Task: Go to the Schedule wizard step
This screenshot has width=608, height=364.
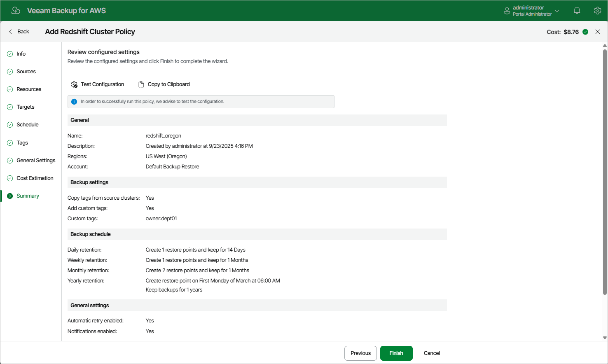Action: coord(28,125)
